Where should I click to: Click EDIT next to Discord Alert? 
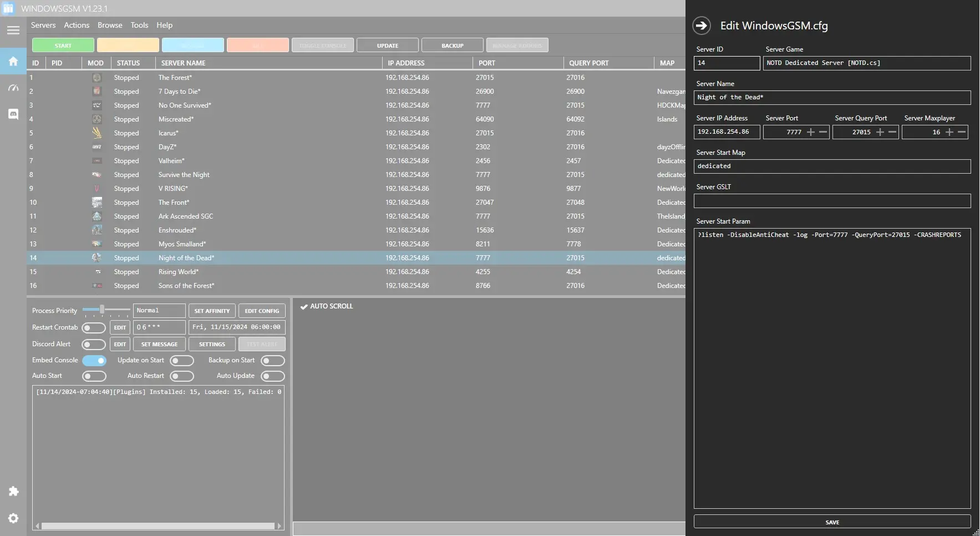(120, 345)
